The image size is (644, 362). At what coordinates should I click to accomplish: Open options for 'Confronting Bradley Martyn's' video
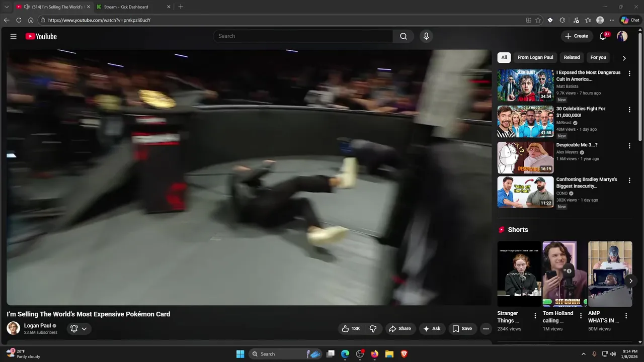click(629, 180)
